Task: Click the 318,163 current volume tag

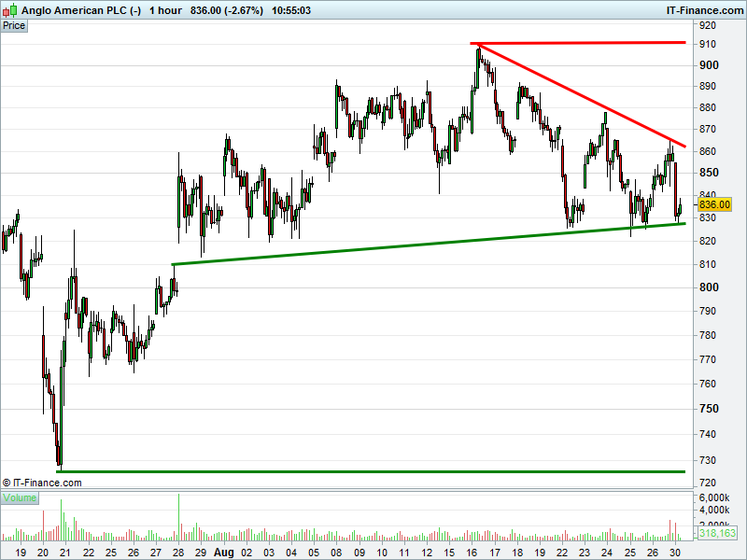Action: (717, 533)
